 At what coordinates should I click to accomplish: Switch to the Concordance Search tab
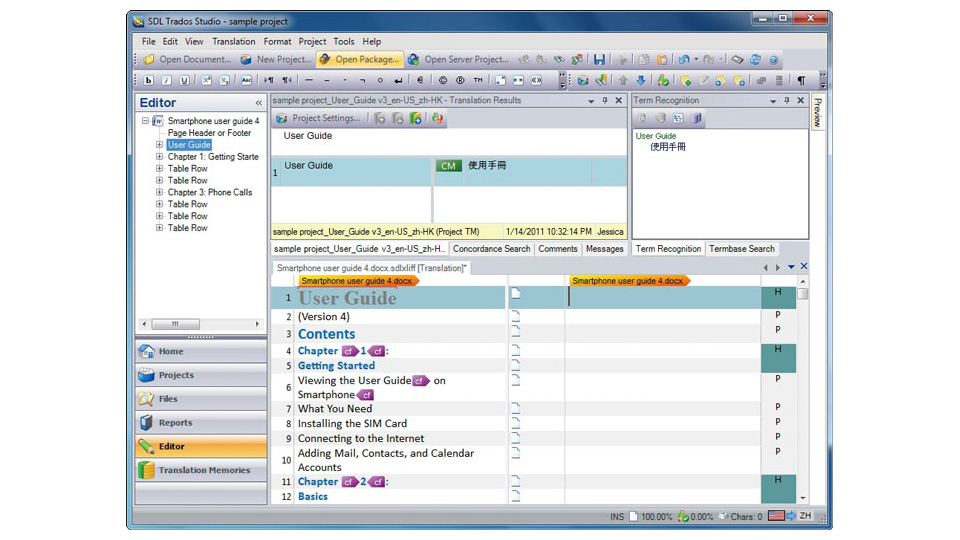492,249
